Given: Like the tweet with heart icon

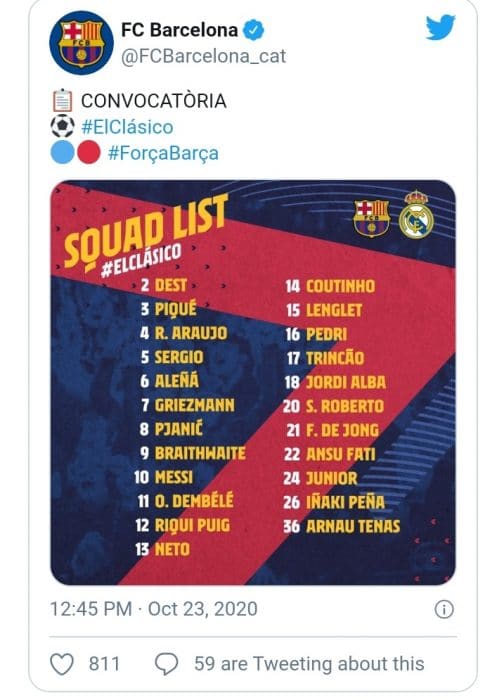Looking at the screenshot, I should pos(62,664).
